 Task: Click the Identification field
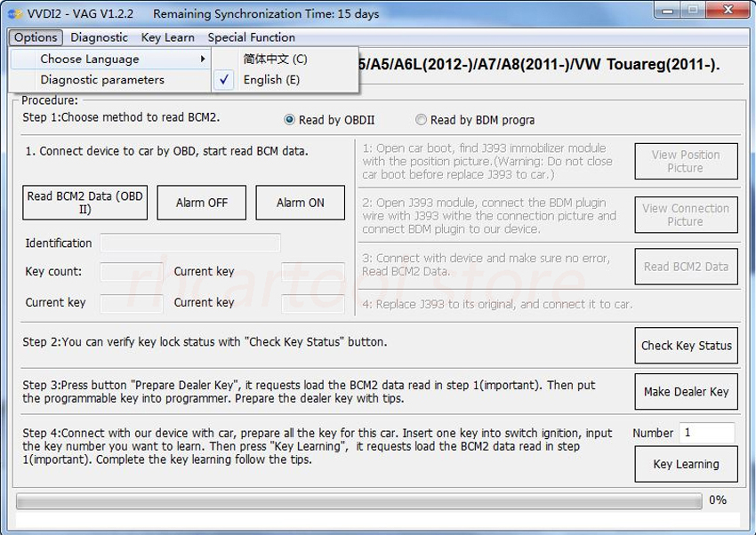(190, 244)
